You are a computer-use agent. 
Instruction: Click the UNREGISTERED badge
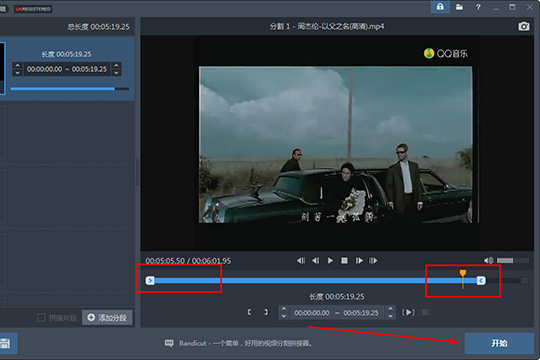click(33, 9)
